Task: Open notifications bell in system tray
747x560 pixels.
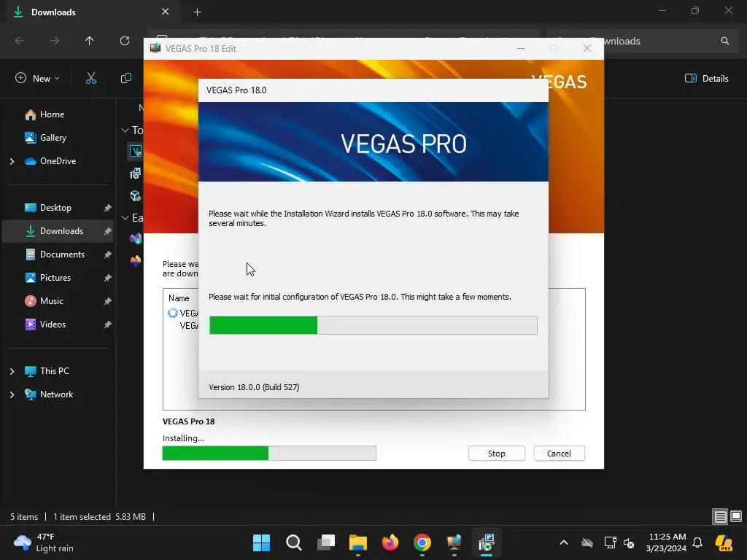Action: click(697, 542)
